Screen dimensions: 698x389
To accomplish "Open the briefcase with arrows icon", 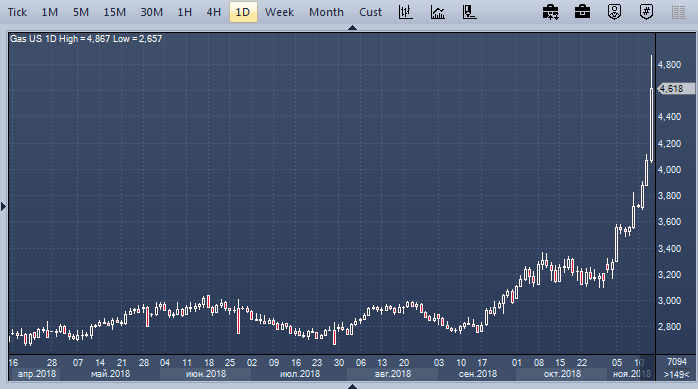I will click(551, 12).
